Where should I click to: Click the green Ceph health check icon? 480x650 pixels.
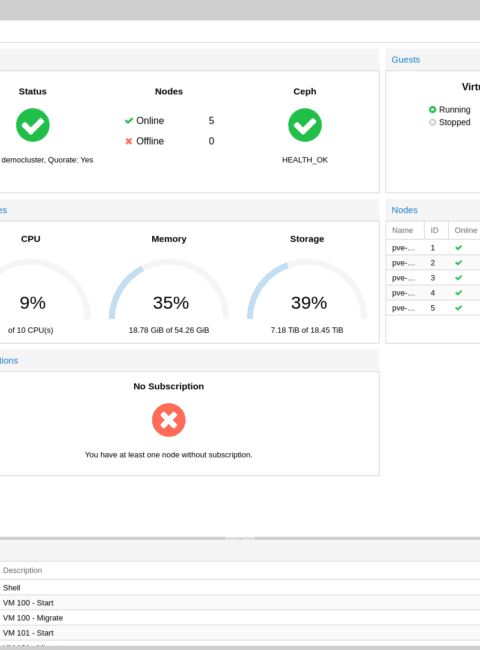[305, 125]
